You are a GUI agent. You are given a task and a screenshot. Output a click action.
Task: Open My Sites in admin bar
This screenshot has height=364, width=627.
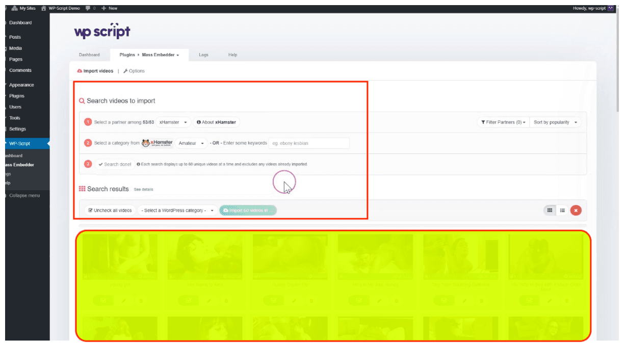[x=23, y=8]
